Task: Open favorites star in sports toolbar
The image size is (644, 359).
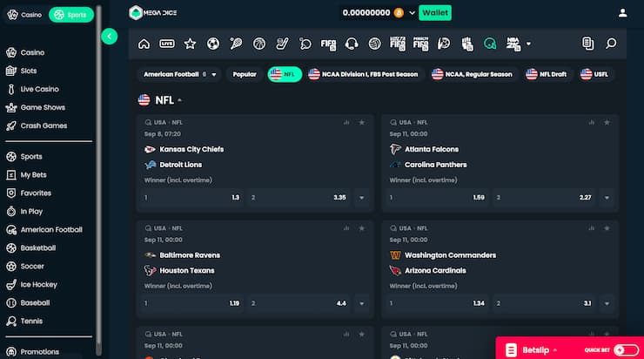Action: pos(190,44)
